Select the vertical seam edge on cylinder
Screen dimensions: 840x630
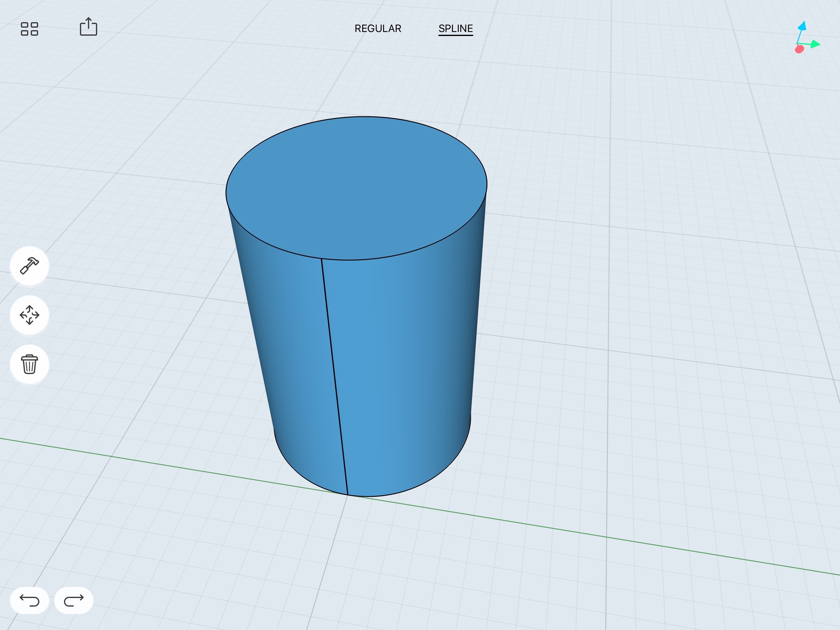tap(335, 376)
